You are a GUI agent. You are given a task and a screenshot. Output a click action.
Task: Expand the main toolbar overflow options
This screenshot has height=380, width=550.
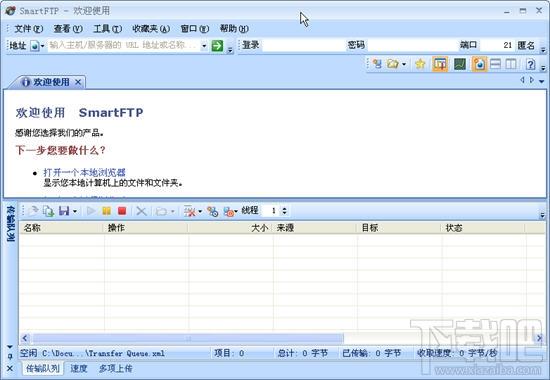pyautogui.click(x=543, y=67)
